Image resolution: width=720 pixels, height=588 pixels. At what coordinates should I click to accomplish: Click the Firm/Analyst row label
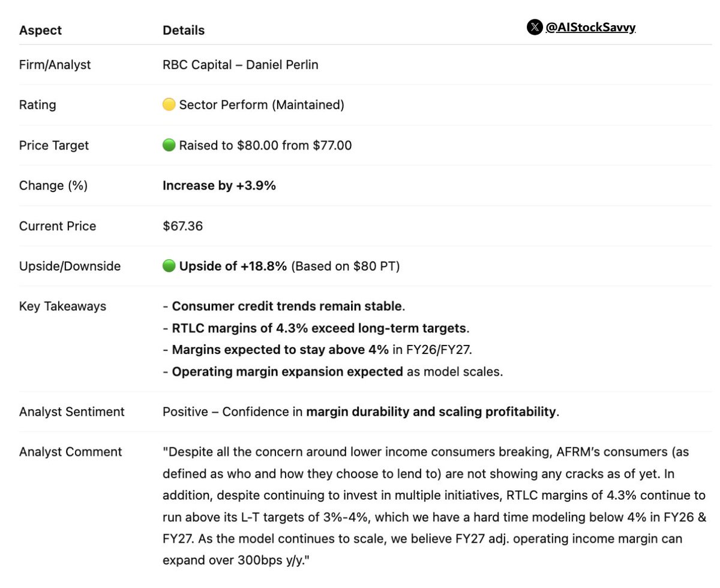pos(55,65)
